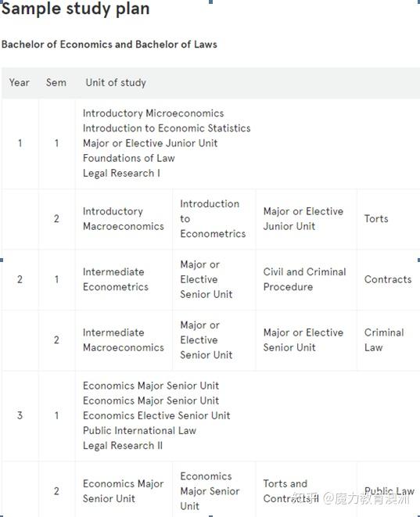Select Introductory Microeconomics unit text
This screenshot has height=517, width=420.
pos(153,113)
